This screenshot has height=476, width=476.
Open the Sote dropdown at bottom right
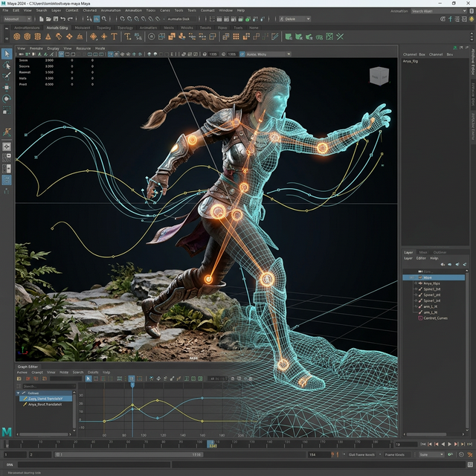pyautogui.click(x=431, y=454)
